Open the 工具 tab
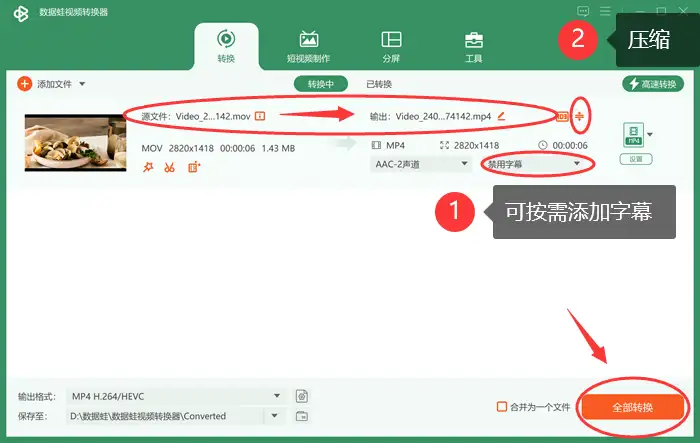Image resolution: width=700 pixels, height=443 pixels. [474, 46]
